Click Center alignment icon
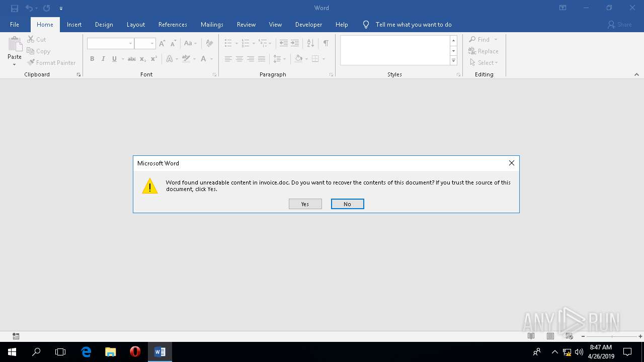Image resolution: width=644 pixels, height=362 pixels. click(239, 59)
